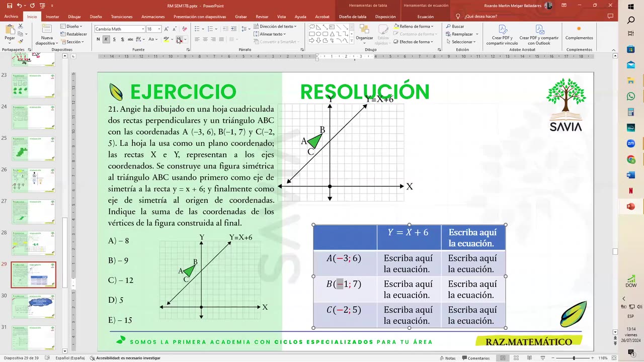Open the Seleccionar dropdown
Image resolution: width=644 pixels, height=362 pixels.
tap(460, 42)
